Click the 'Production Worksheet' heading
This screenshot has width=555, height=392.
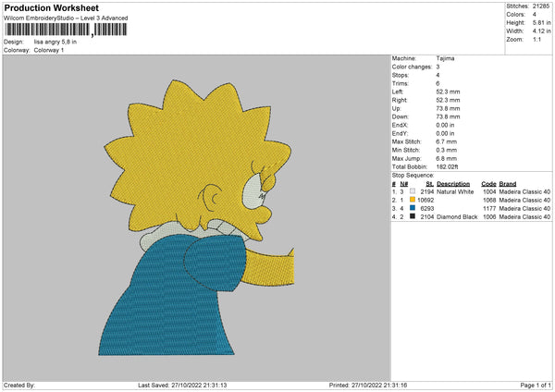(x=51, y=7)
